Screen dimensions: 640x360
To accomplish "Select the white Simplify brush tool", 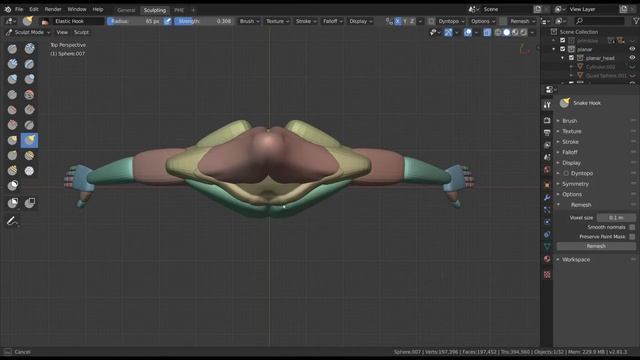I will (x=29, y=171).
